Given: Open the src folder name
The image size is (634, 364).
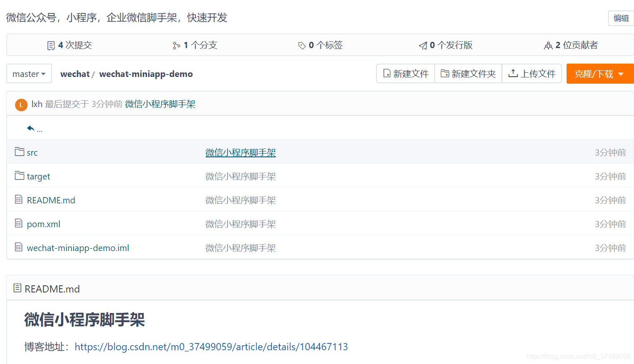Looking at the screenshot, I should pos(32,153).
